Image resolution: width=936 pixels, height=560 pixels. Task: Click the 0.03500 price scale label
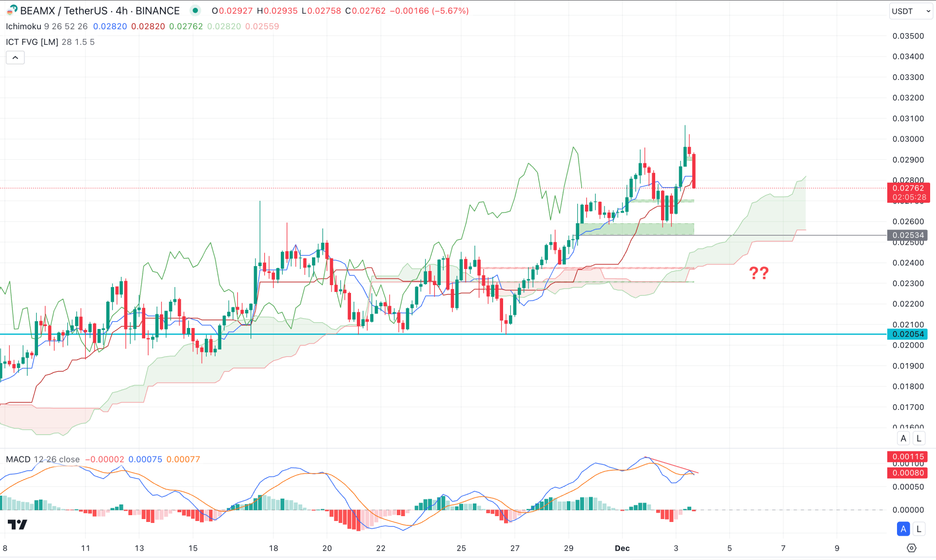[x=908, y=36]
